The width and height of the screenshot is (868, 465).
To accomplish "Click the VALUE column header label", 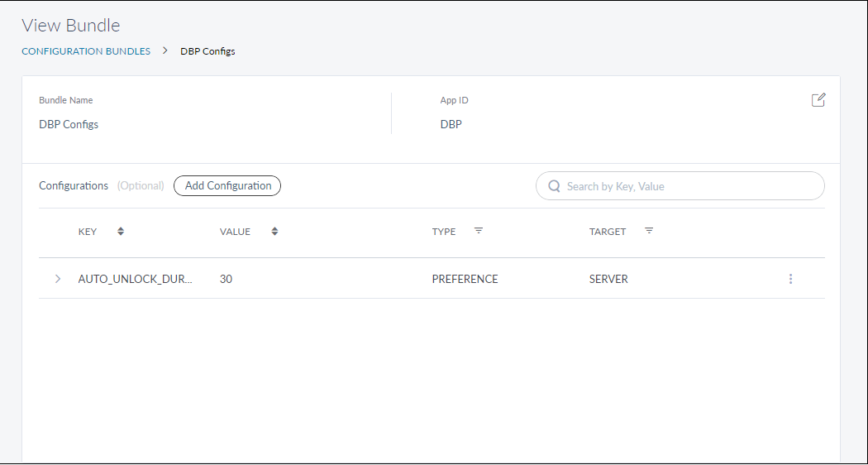I will (x=235, y=232).
